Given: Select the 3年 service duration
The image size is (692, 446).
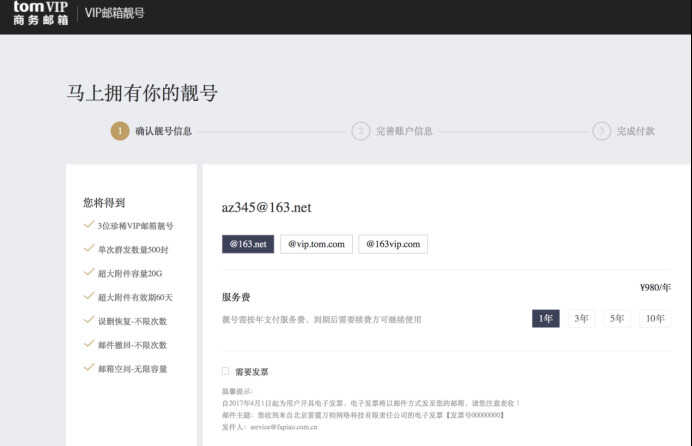Looking at the screenshot, I should pyautogui.click(x=581, y=319).
